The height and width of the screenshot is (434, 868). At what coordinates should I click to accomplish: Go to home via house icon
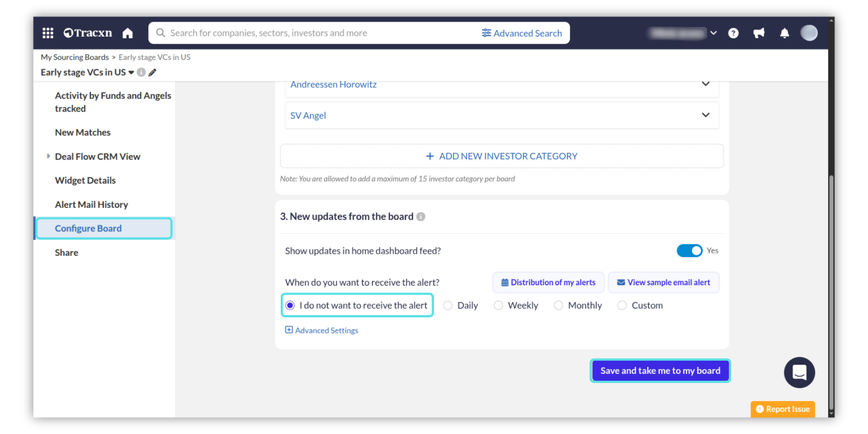click(x=128, y=33)
